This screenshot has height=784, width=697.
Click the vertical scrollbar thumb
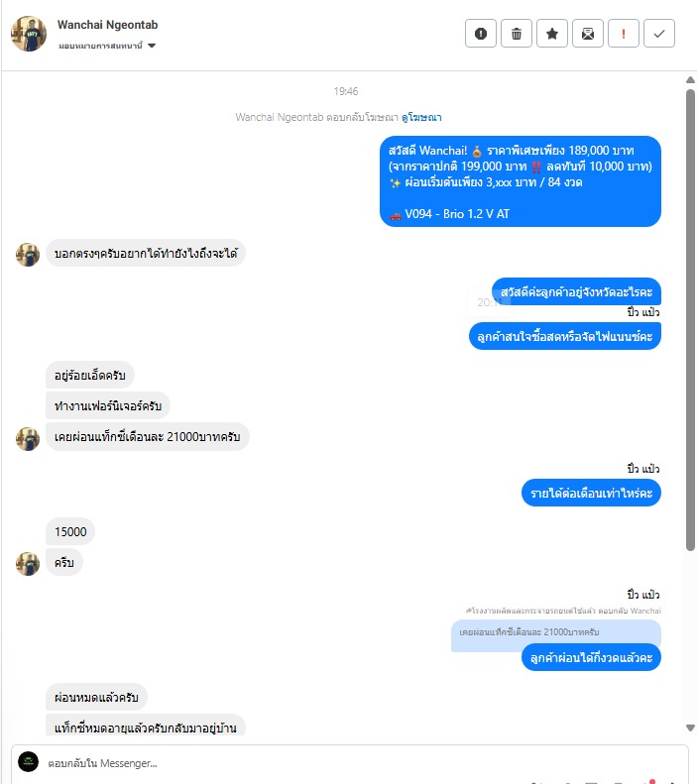pyautogui.click(x=690, y=320)
